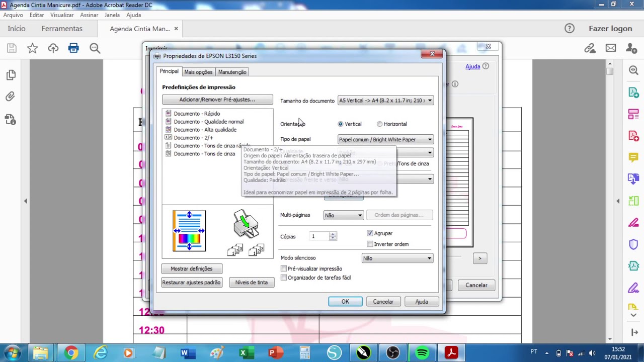This screenshot has height=362, width=644.
Task: Select preset Documento - Rápido
Action: pos(197,114)
